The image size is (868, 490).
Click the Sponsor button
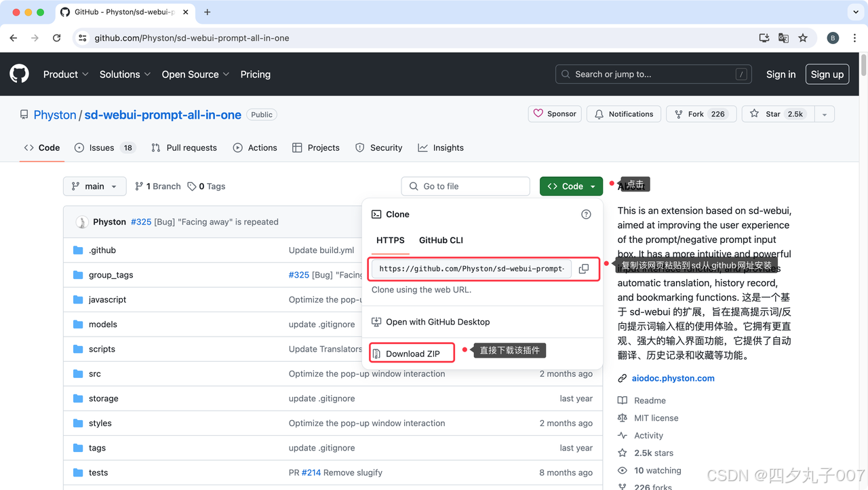(x=555, y=114)
